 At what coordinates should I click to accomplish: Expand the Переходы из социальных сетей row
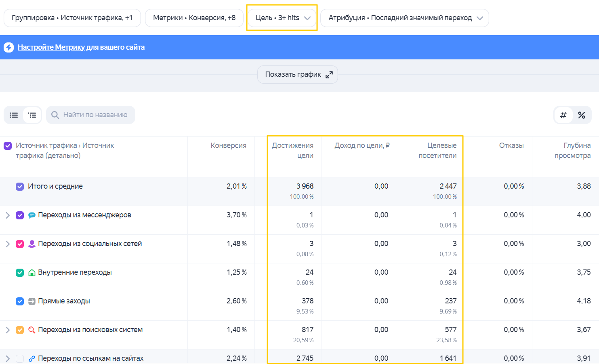coord(8,244)
